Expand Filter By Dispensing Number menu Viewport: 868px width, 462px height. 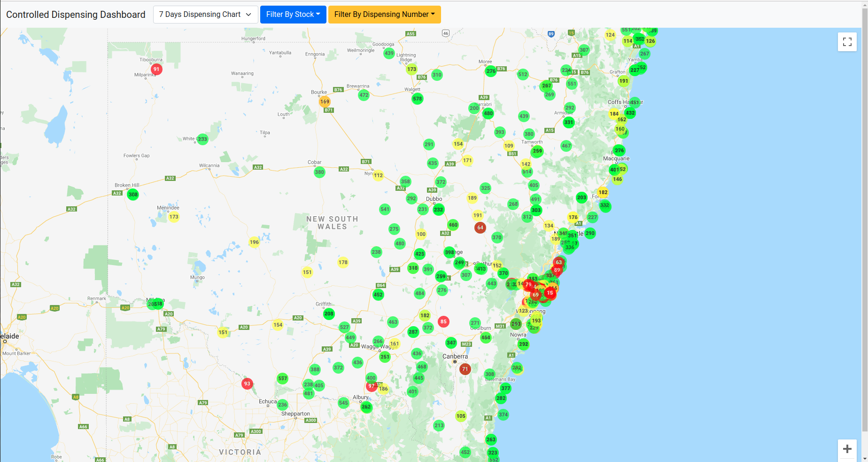(384, 15)
